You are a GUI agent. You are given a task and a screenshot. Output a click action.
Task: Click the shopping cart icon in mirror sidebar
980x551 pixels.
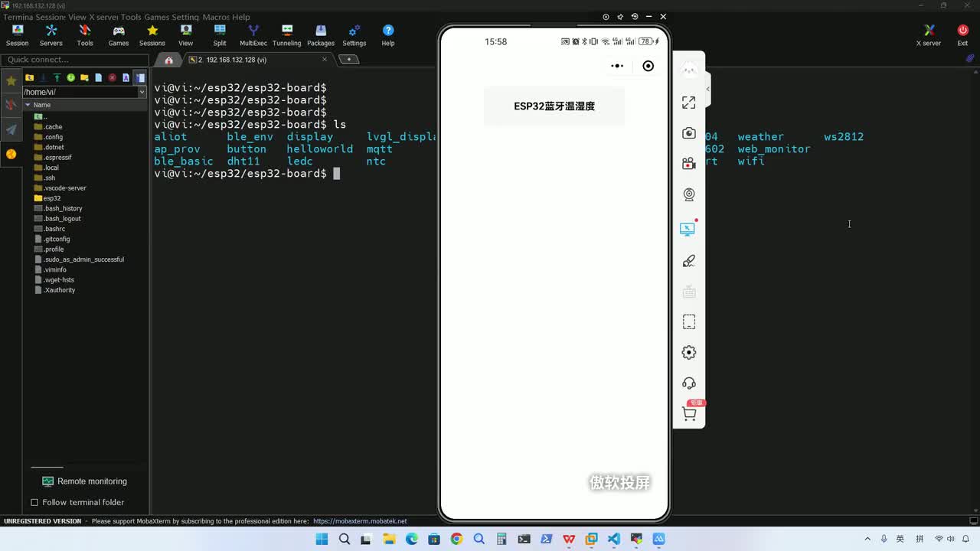(x=689, y=414)
